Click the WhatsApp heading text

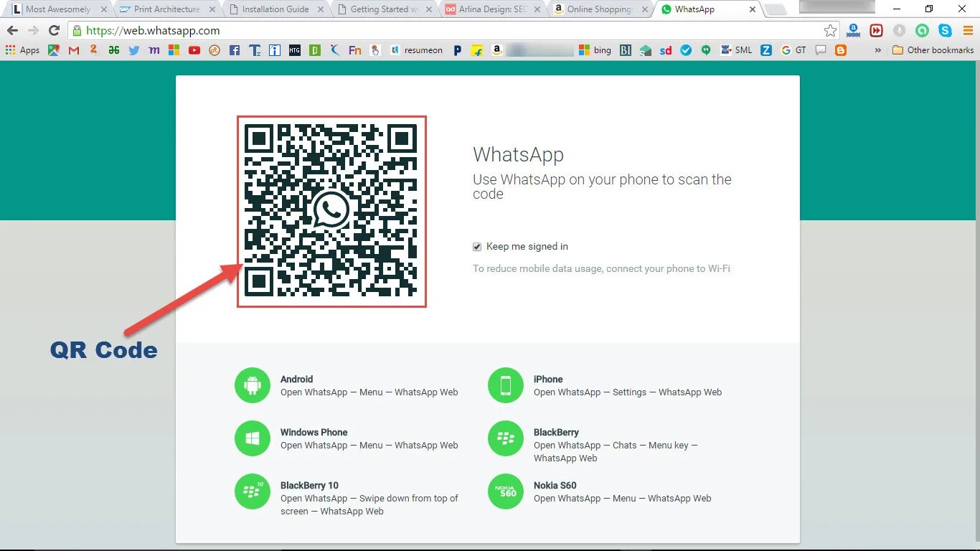518,155
